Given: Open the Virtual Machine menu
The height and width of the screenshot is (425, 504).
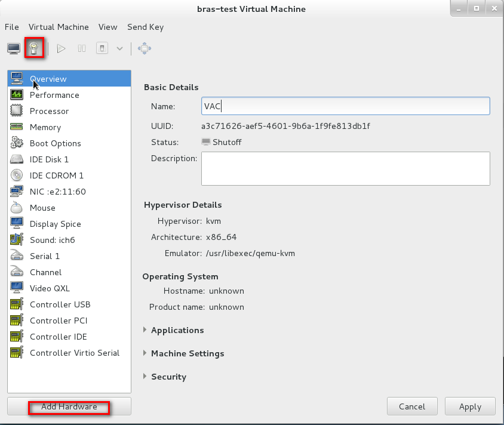Looking at the screenshot, I should click(x=59, y=27).
